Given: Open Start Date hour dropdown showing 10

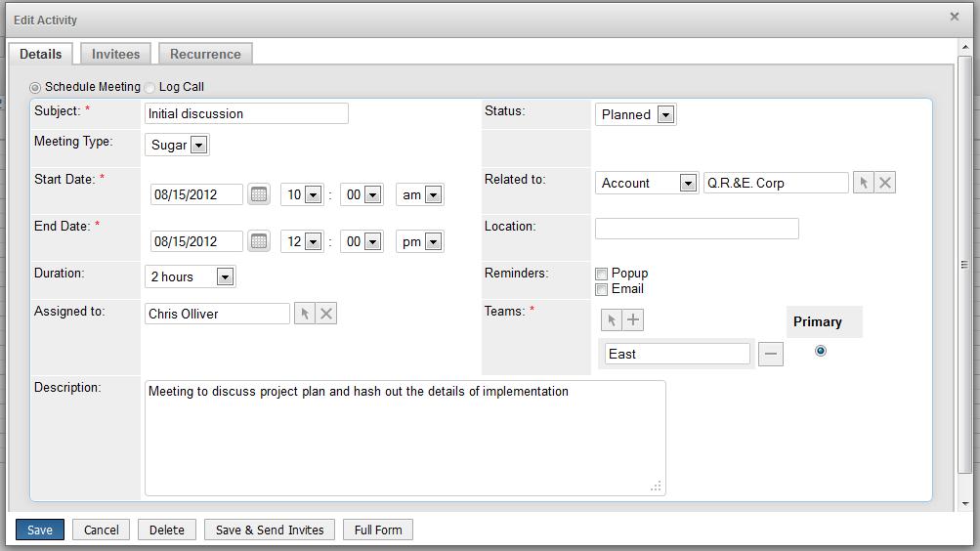Looking at the screenshot, I should [303, 194].
